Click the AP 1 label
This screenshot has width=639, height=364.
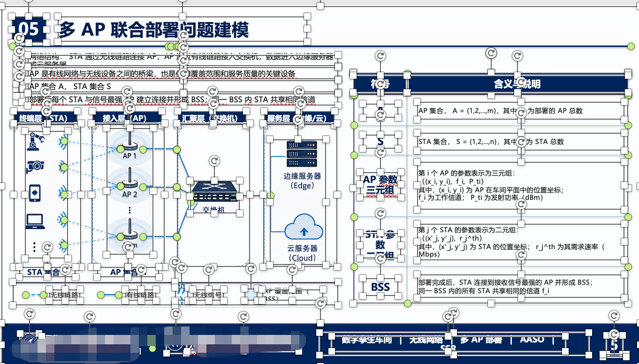129,156
